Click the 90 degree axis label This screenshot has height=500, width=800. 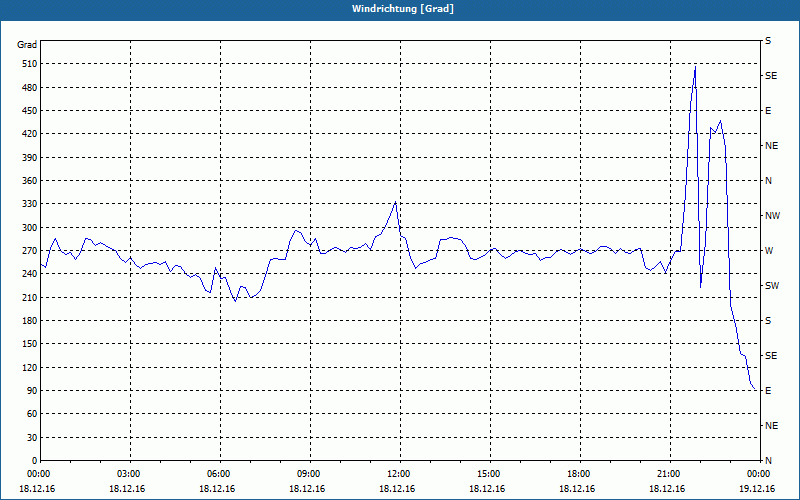coord(33,391)
